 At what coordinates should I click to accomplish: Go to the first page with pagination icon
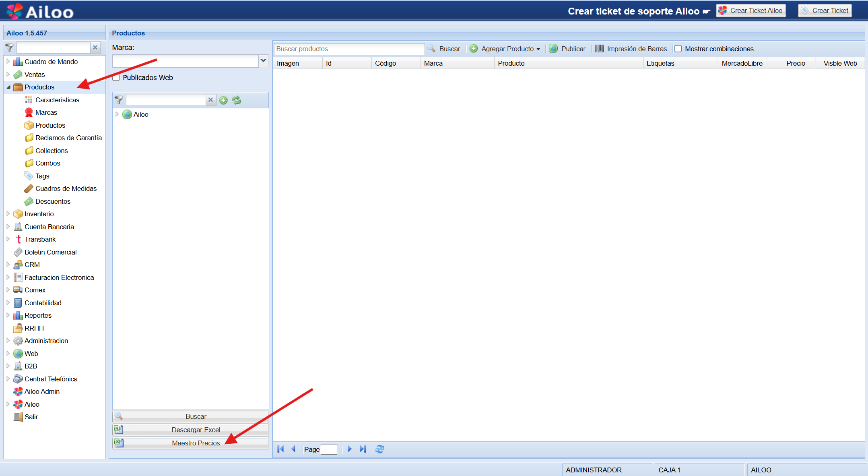280,449
